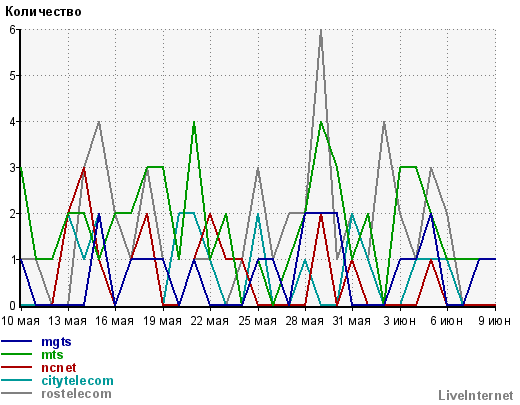The height and width of the screenshot is (405, 520).
Task: Click the red ncnet legend line
Action: (x=17, y=367)
